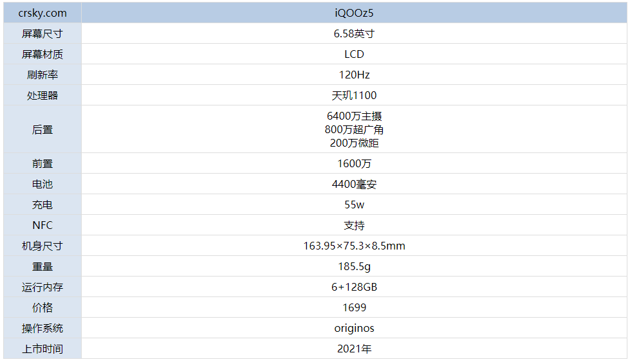Select the 120Hz refresh rate cell
This screenshot has width=630, height=364.
pos(354,75)
